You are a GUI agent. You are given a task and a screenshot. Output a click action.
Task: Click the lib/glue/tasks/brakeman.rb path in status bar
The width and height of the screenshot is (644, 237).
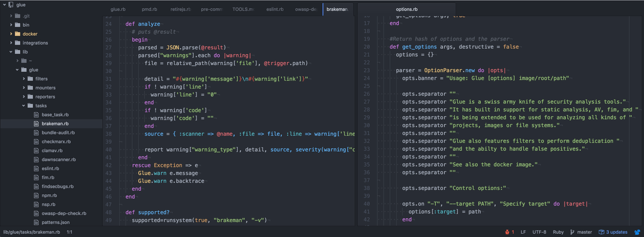(31, 232)
